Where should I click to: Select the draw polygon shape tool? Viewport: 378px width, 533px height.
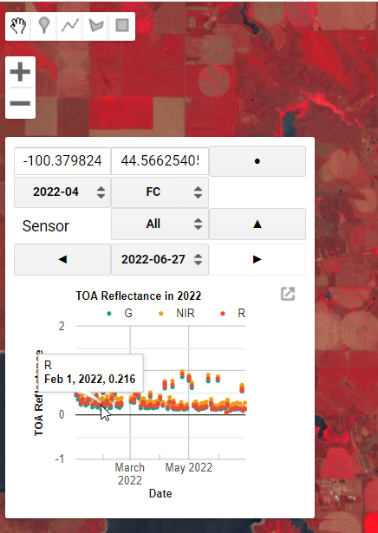(x=96, y=26)
